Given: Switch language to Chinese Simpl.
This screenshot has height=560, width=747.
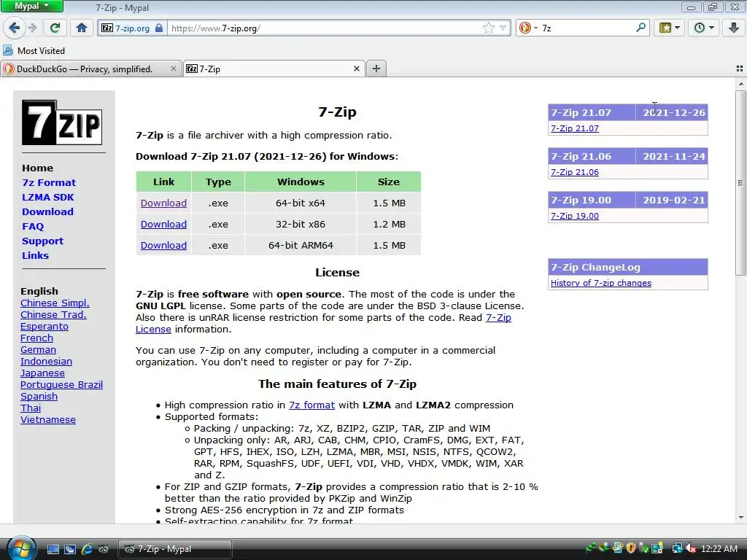Looking at the screenshot, I should coord(55,303).
